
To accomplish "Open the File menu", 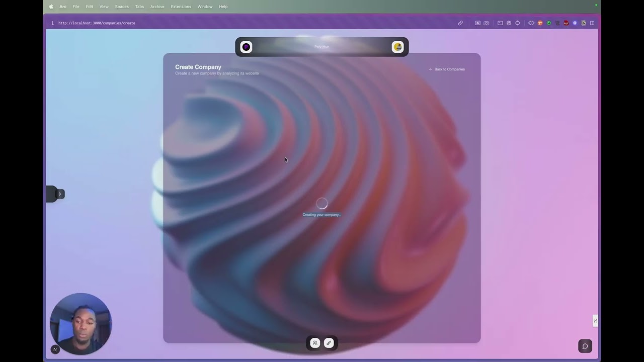I will point(76,7).
